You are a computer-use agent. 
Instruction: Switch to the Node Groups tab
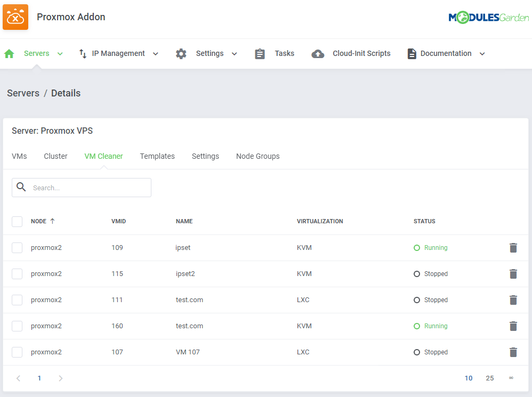tap(258, 156)
